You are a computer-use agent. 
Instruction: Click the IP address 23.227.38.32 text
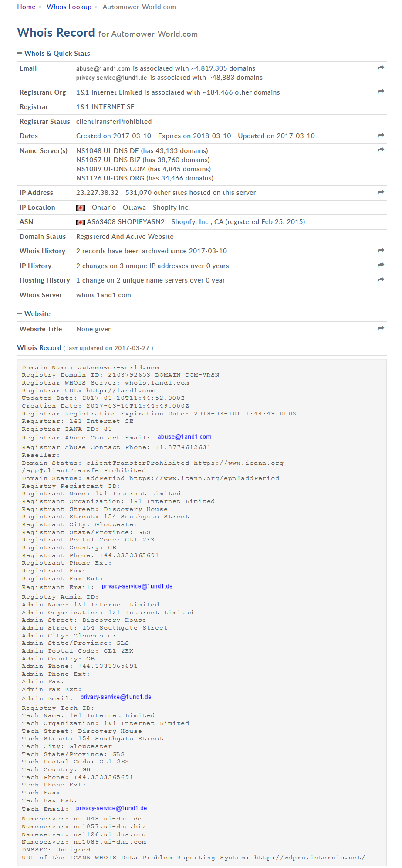coord(97,193)
